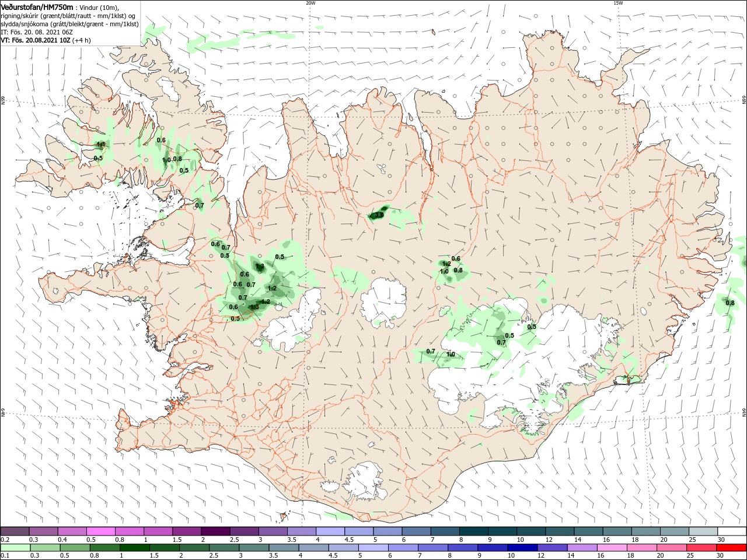Click the bright pink 0.5 swatch in snow scale
The height and width of the screenshot is (560, 747).
pyautogui.click(x=100, y=531)
